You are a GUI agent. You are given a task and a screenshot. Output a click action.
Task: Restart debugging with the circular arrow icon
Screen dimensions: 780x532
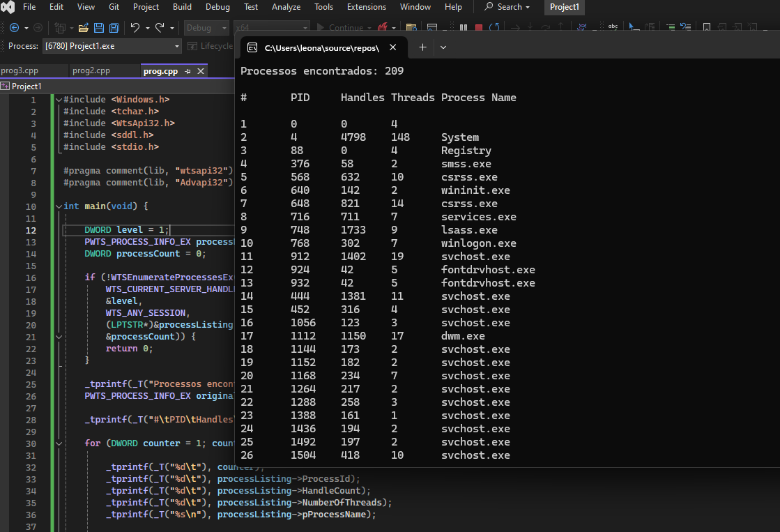494,28
